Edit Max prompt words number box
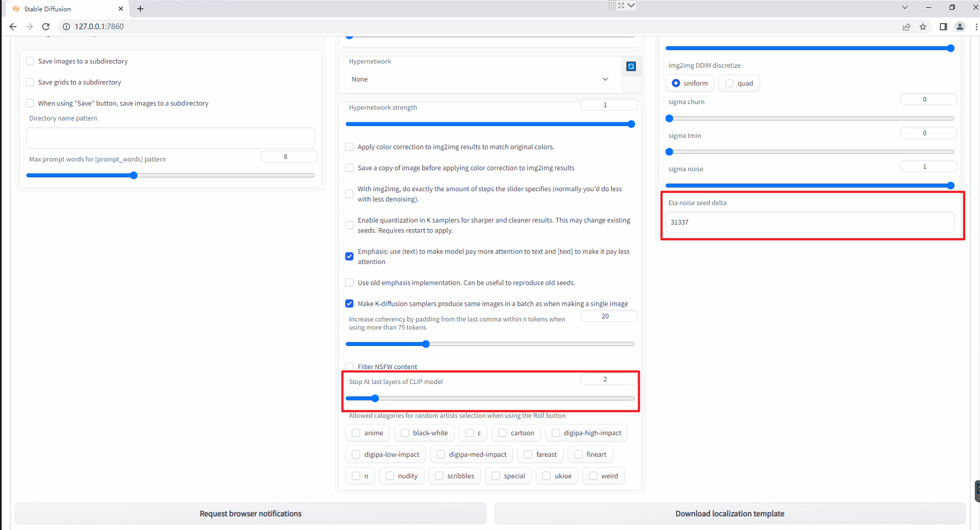Viewport: 980px width, 530px height. (289, 156)
